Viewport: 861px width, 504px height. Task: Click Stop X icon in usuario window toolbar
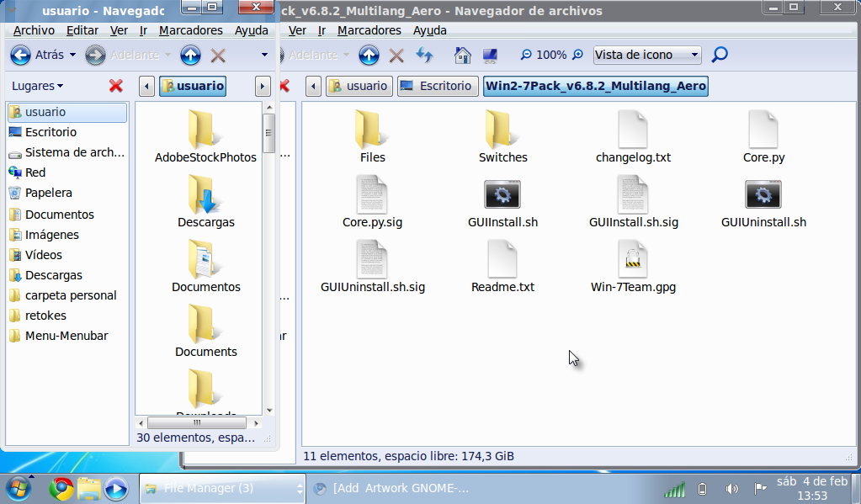(x=218, y=55)
